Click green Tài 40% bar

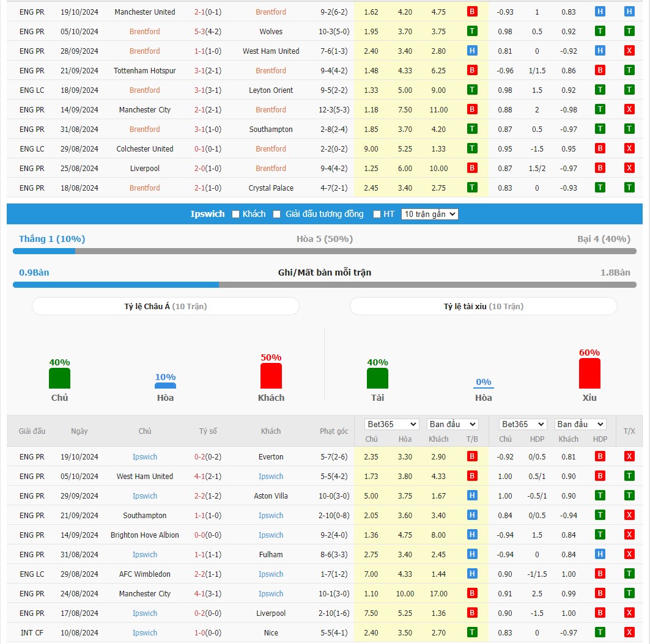pos(378,378)
